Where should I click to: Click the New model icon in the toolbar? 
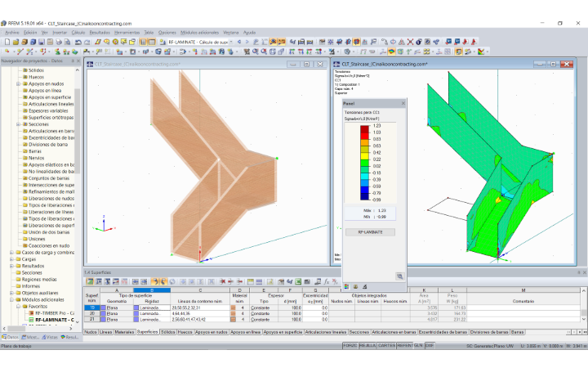tap(7, 42)
